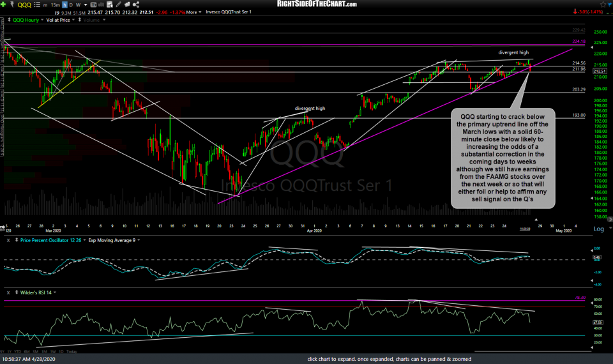Open Exp Moving Average 9 dropdown
The width and height of the screenshot is (613, 364).
[x=139, y=240]
